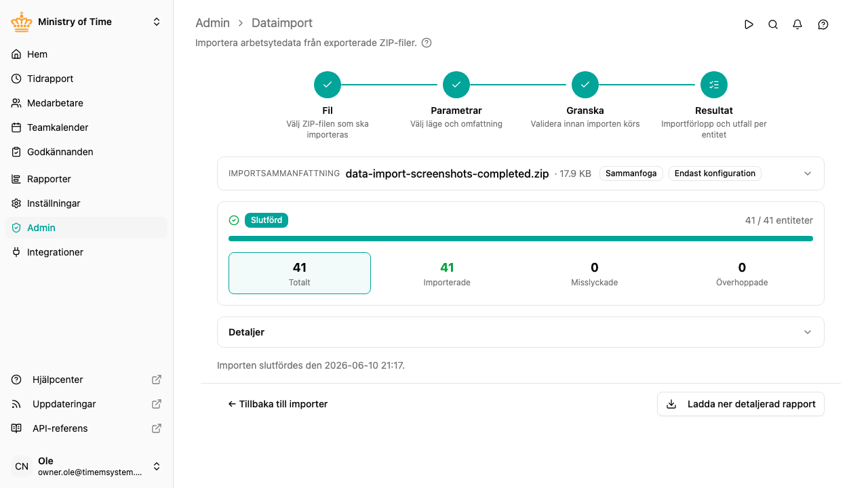
Task: Click the Tidrapport clock icon
Action: click(x=16, y=79)
